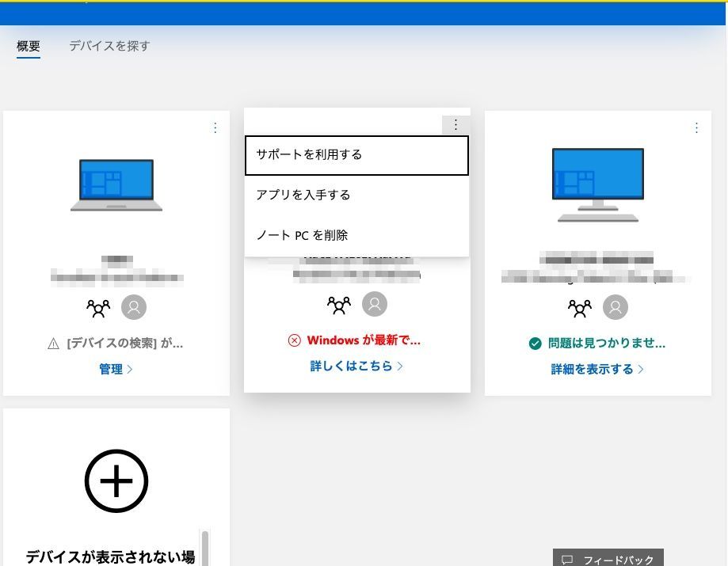
Task: Click the green checkmark status icon
Action: pos(535,344)
